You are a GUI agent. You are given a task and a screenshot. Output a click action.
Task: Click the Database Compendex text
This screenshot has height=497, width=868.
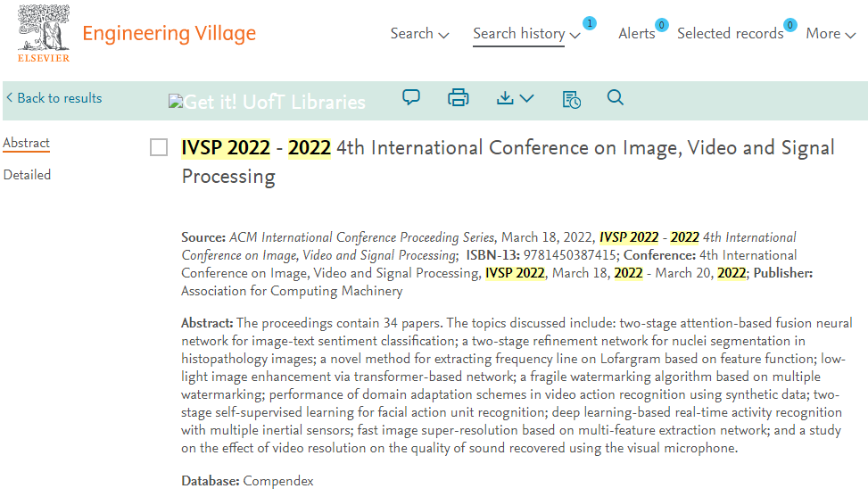click(x=247, y=481)
